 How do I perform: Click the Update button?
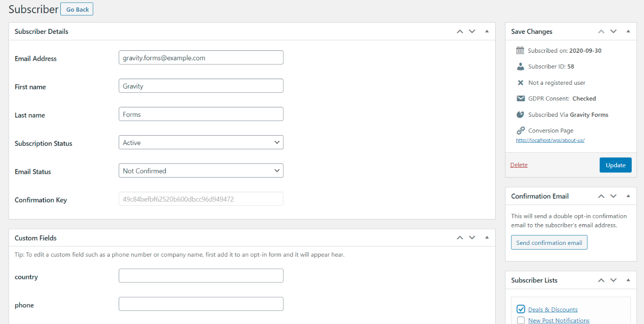615,165
